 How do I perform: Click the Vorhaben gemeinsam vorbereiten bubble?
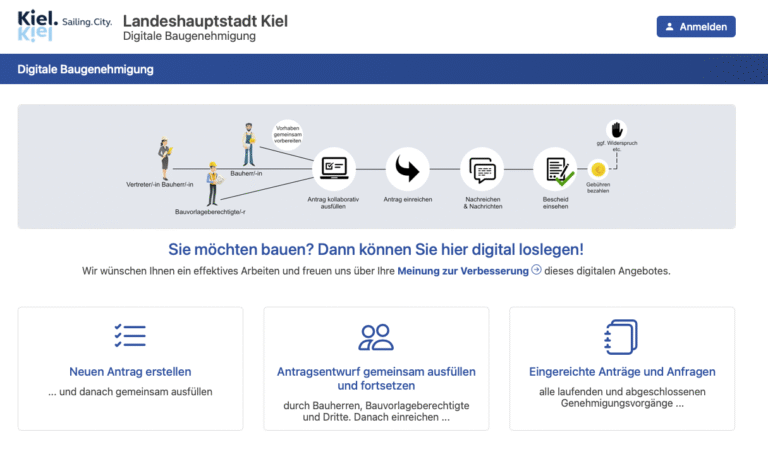(x=287, y=135)
